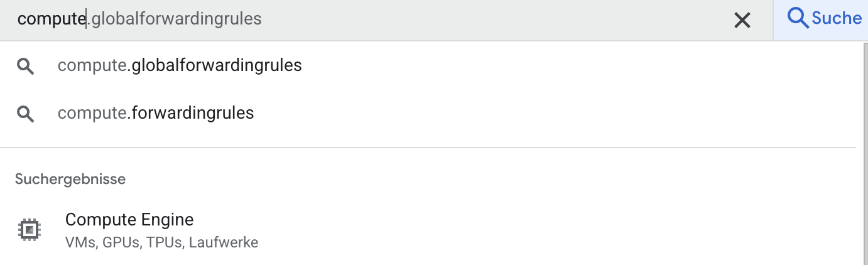Click the "VMs, GPUs, TPUs, Laufwerke" description
The width and height of the screenshot is (868, 265).
tap(161, 242)
